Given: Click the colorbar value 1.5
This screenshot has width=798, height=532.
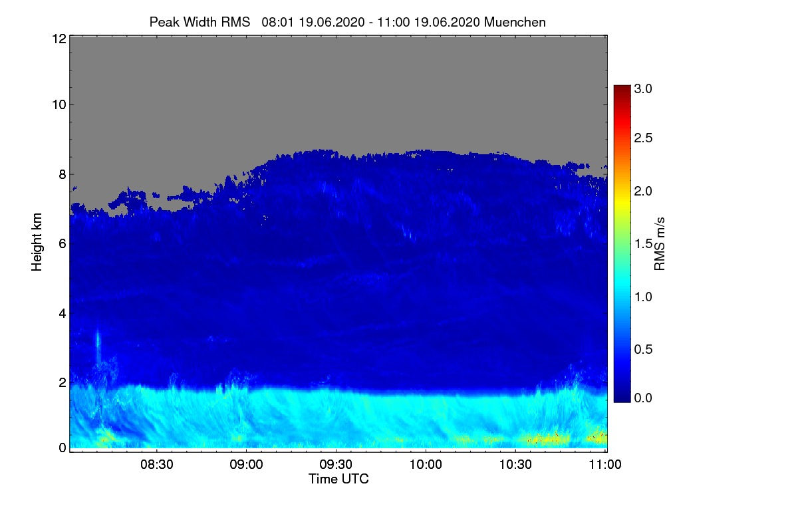Looking at the screenshot, I should tap(644, 244).
